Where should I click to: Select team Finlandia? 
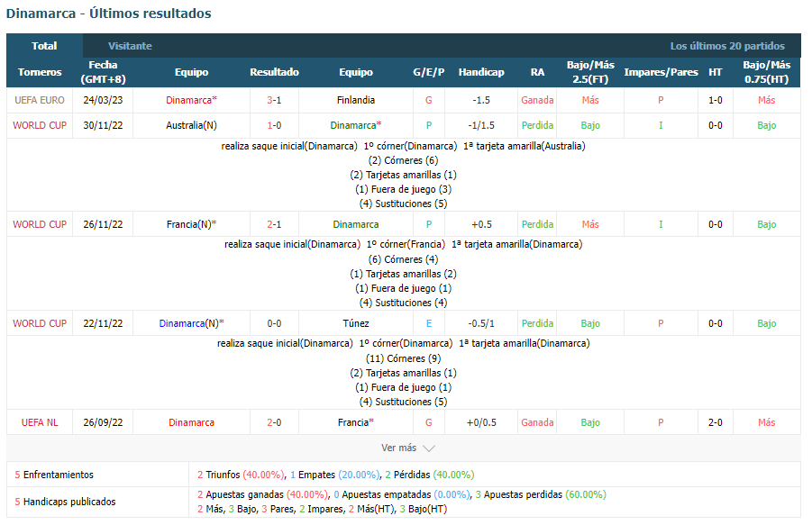[356, 100]
